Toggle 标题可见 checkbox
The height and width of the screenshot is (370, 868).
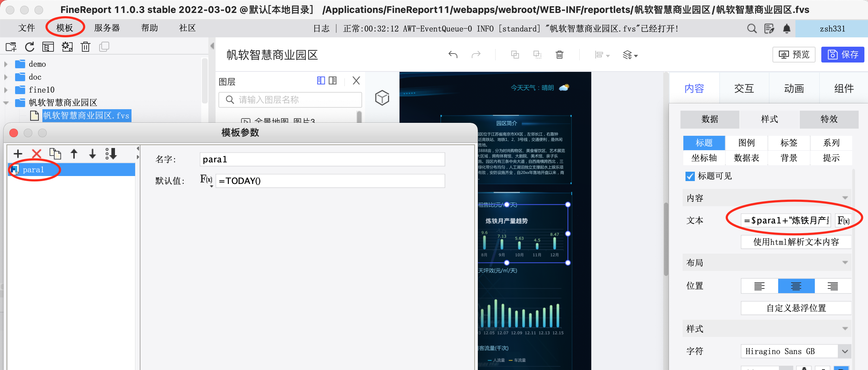click(x=690, y=176)
